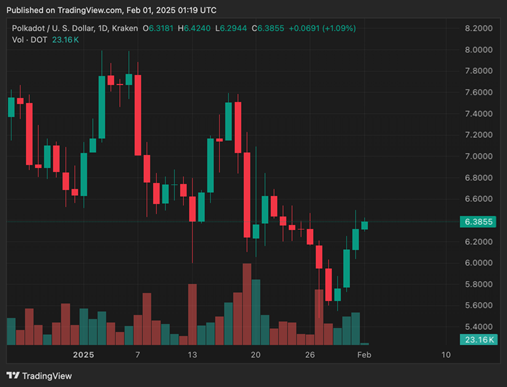The width and height of the screenshot is (507, 387).
Task: Click the 10 future date marker
Action: (446, 355)
